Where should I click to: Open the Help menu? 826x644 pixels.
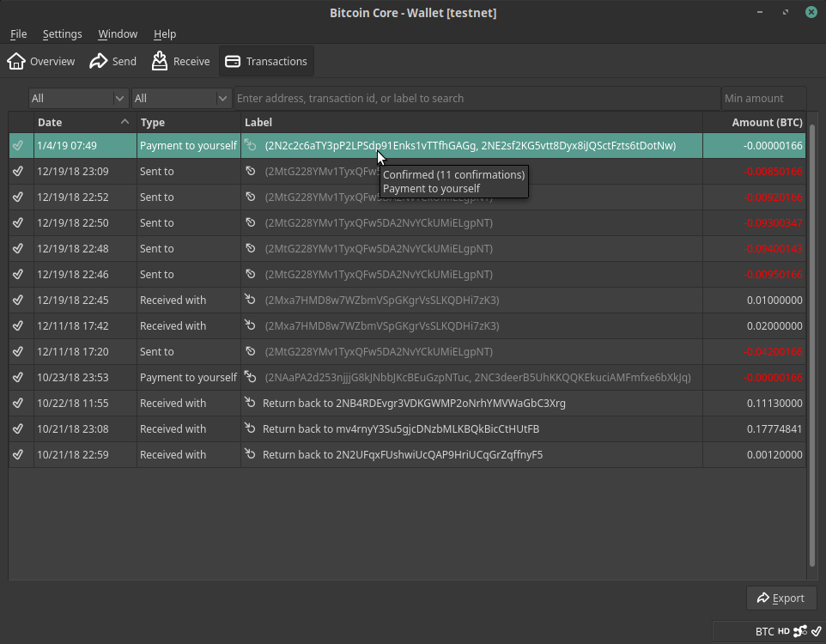165,33
